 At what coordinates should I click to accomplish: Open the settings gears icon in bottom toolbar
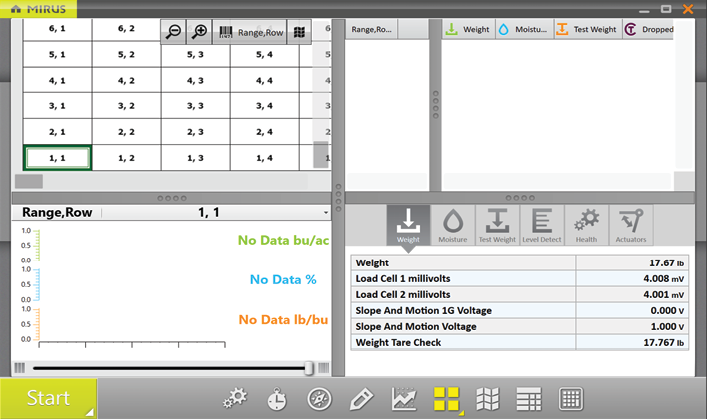[235, 398]
